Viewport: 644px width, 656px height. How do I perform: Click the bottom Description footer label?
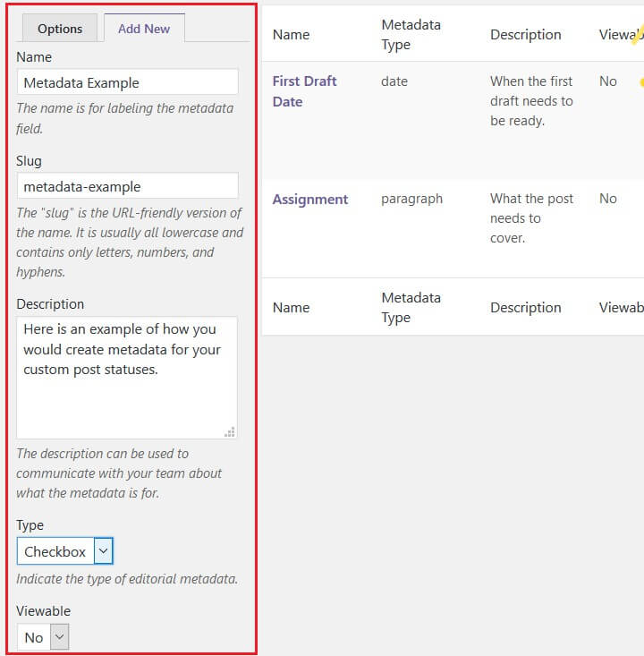[x=525, y=307]
